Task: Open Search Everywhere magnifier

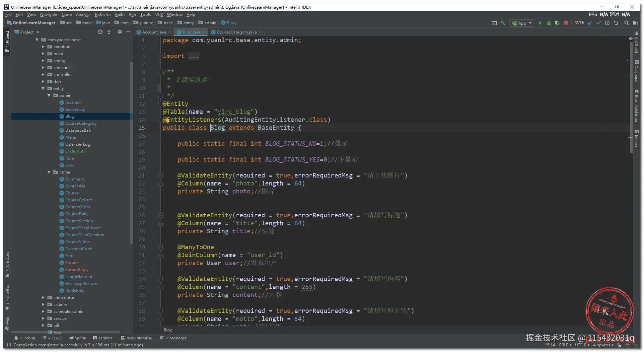Action: pyautogui.click(x=626, y=23)
